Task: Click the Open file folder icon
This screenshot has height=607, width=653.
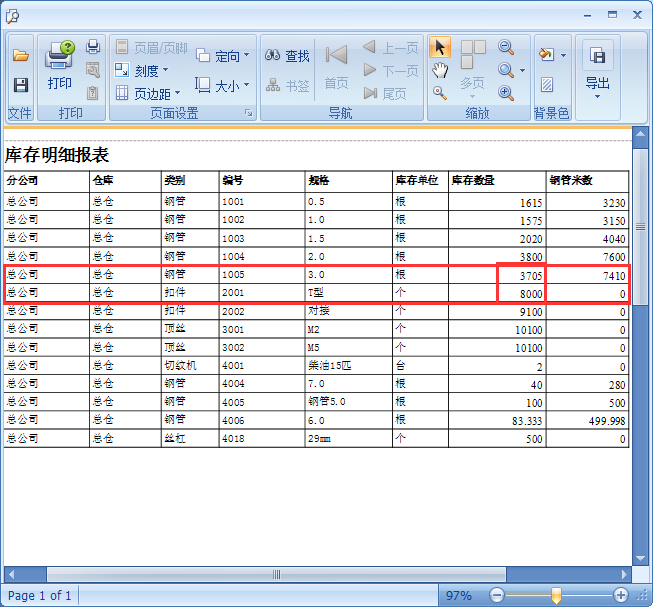Action: point(20,55)
